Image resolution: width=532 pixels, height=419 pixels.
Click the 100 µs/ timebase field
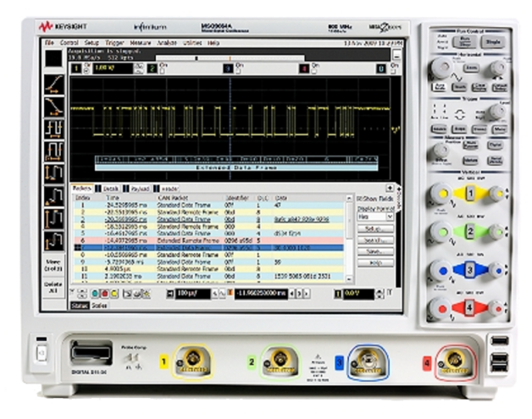point(192,294)
